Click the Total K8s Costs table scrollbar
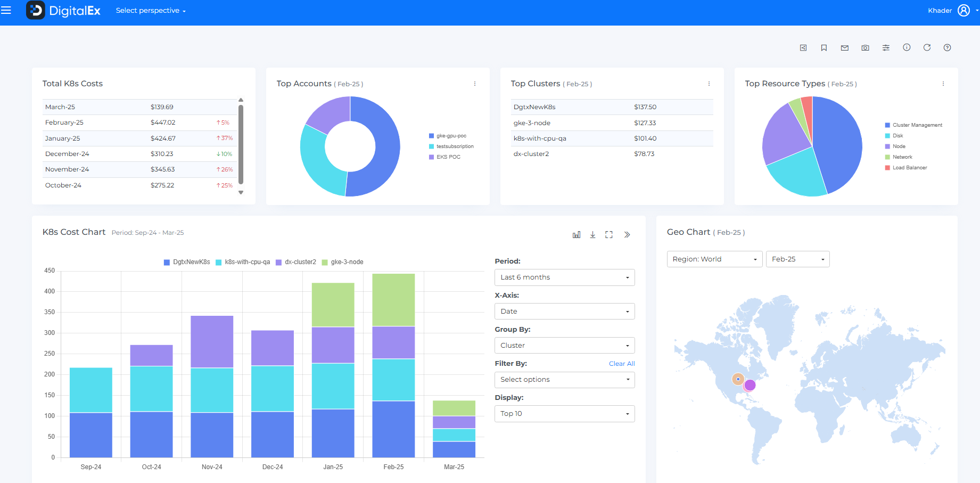Image resolution: width=980 pixels, height=483 pixels. pyautogui.click(x=241, y=144)
